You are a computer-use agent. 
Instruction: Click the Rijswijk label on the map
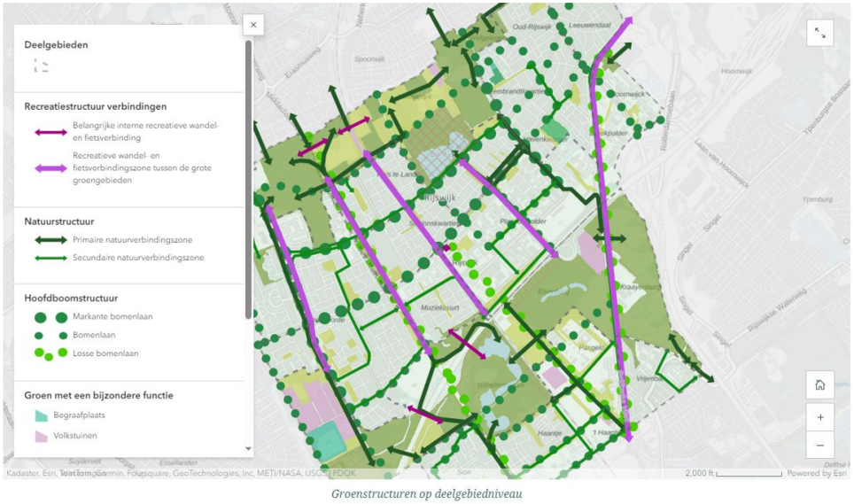tap(439, 198)
